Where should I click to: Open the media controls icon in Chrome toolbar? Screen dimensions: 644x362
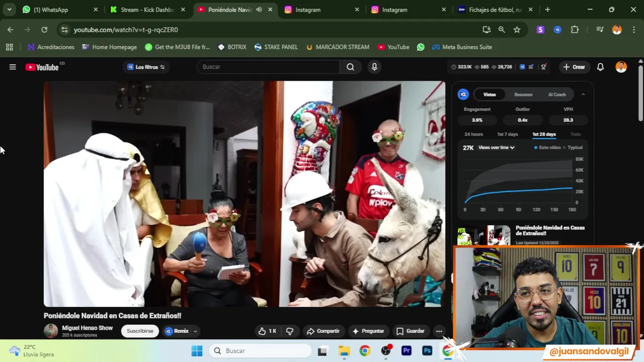point(600,30)
